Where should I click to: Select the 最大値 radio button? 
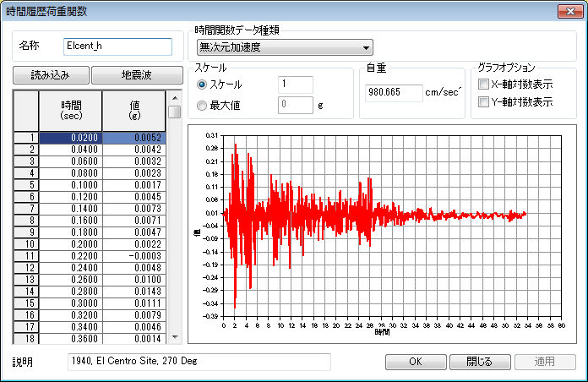point(202,106)
